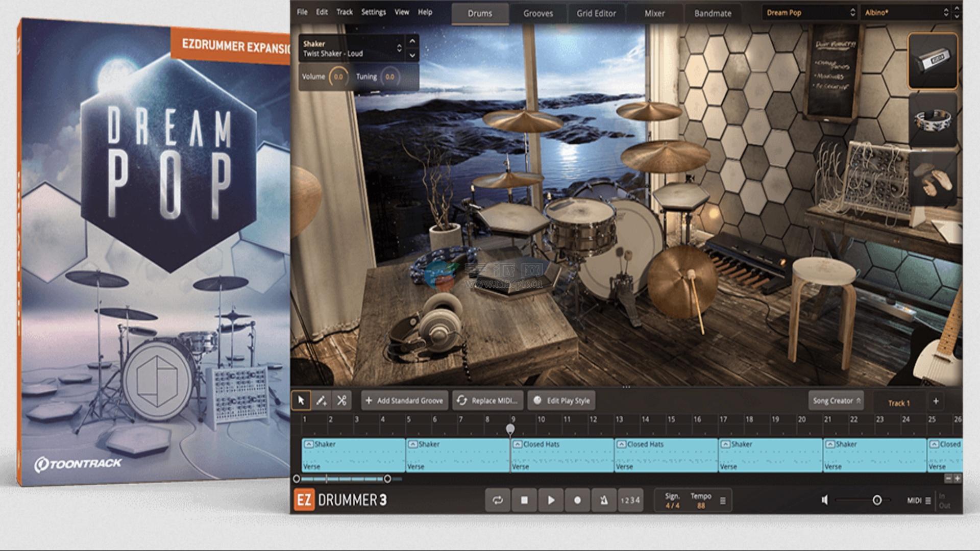Select the scissors cut tool

pyautogui.click(x=341, y=400)
